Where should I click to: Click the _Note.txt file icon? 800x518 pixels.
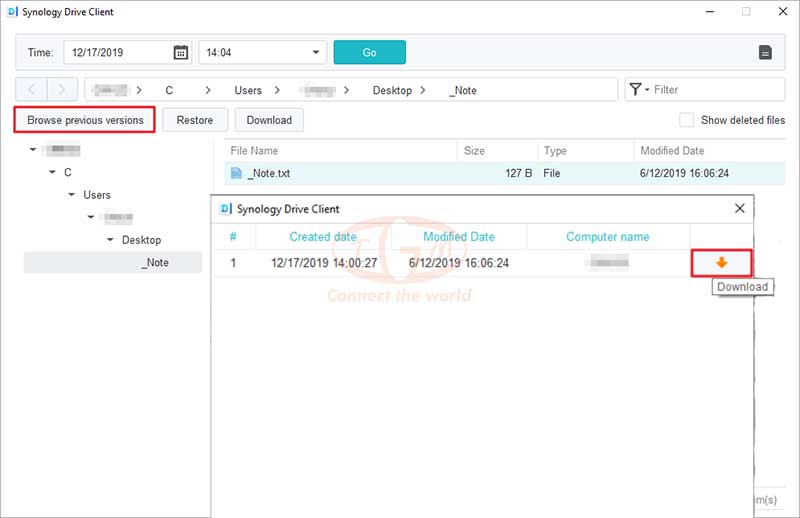click(236, 173)
